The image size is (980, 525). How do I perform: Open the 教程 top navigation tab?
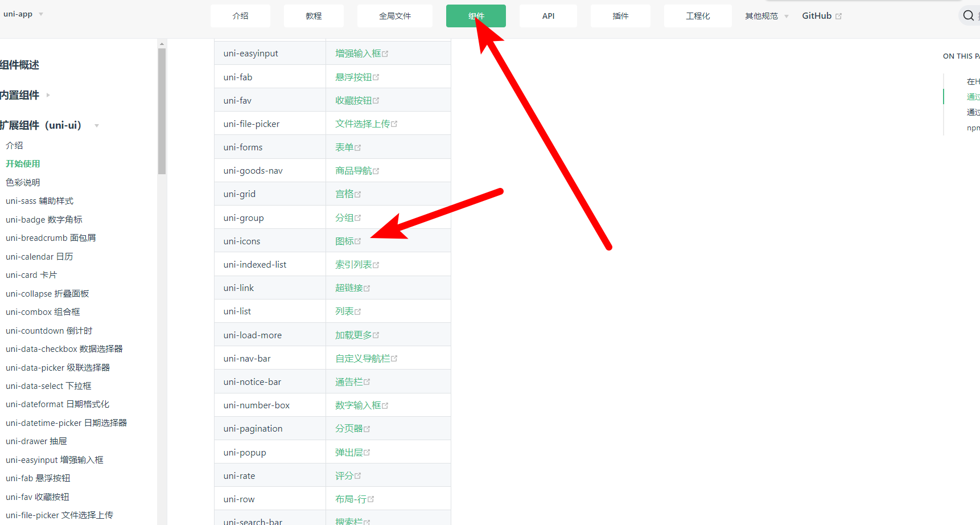(314, 16)
